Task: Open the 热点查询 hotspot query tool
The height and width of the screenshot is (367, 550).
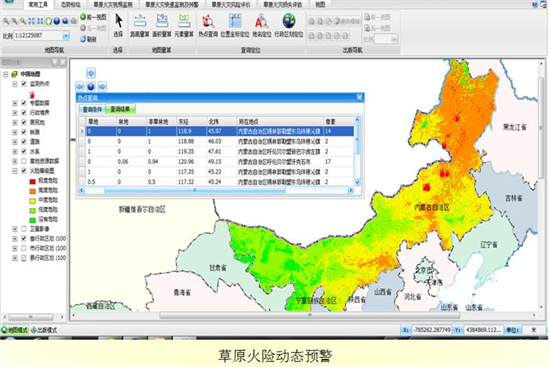Action: point(208,25)
